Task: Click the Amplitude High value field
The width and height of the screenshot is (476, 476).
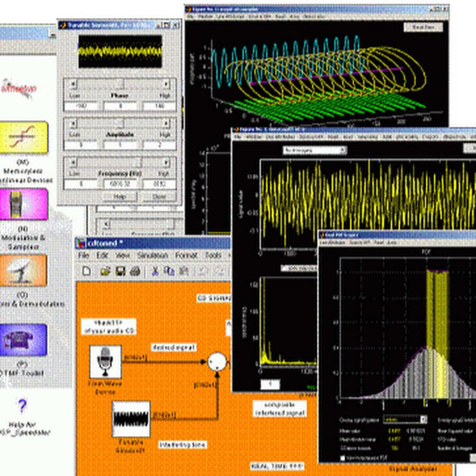Action: [x=159, y=145]
